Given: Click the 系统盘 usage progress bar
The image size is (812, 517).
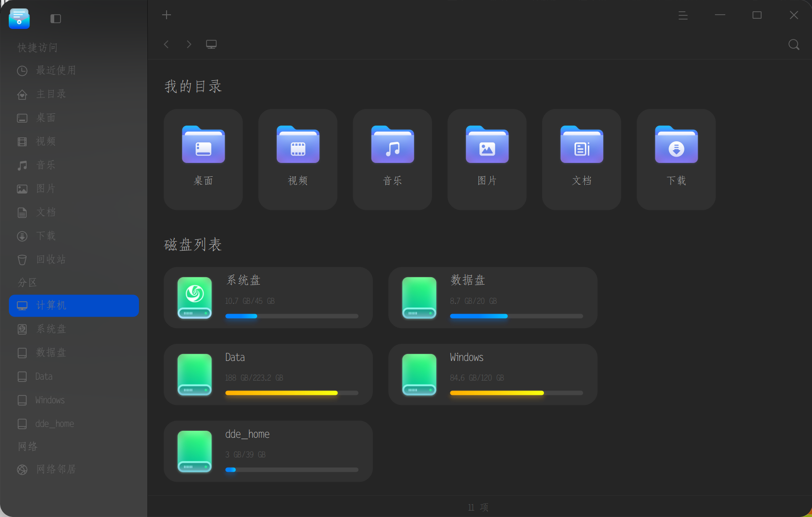Looking at the screenshot, I should 292,316.
